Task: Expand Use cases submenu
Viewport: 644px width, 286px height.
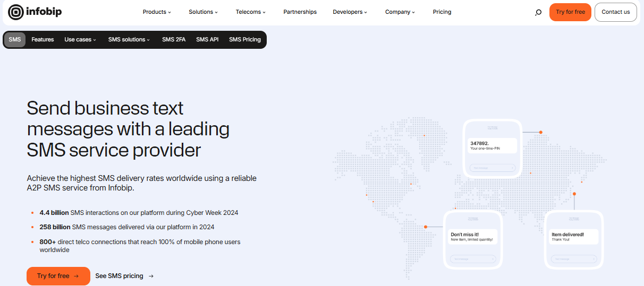Action: pyautogui.click(x=80, y=39)
